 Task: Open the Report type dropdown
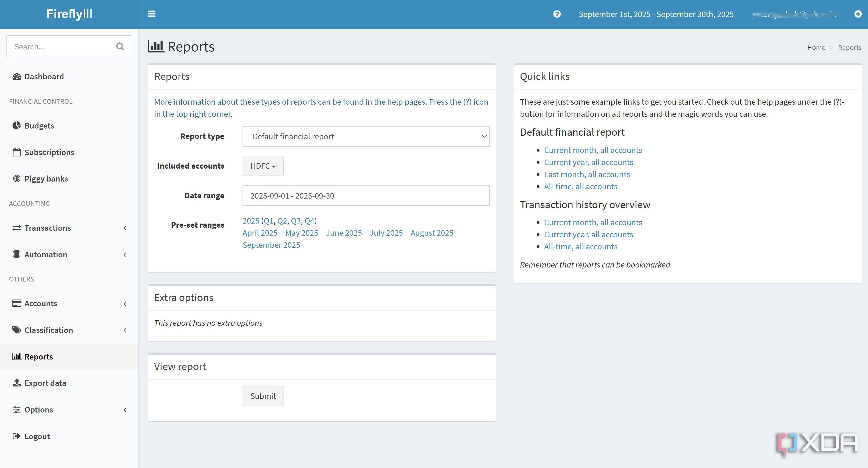point(366,136)
